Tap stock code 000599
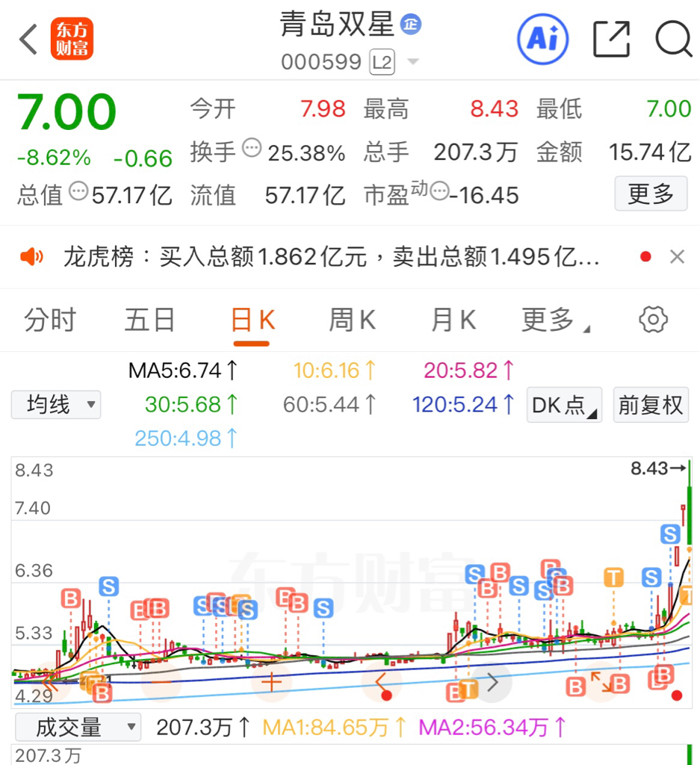700x765 pixels. [321, 62]
